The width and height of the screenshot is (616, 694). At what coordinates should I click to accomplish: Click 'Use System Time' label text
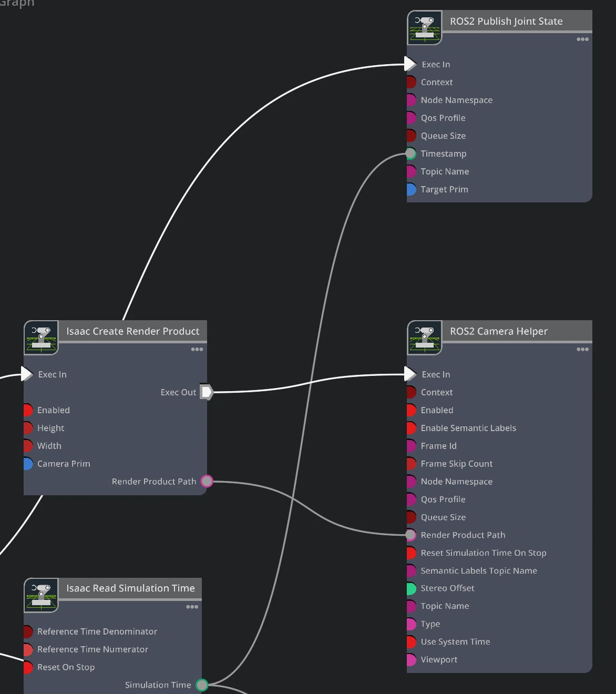pyautogui.click(x=455, y=642)
